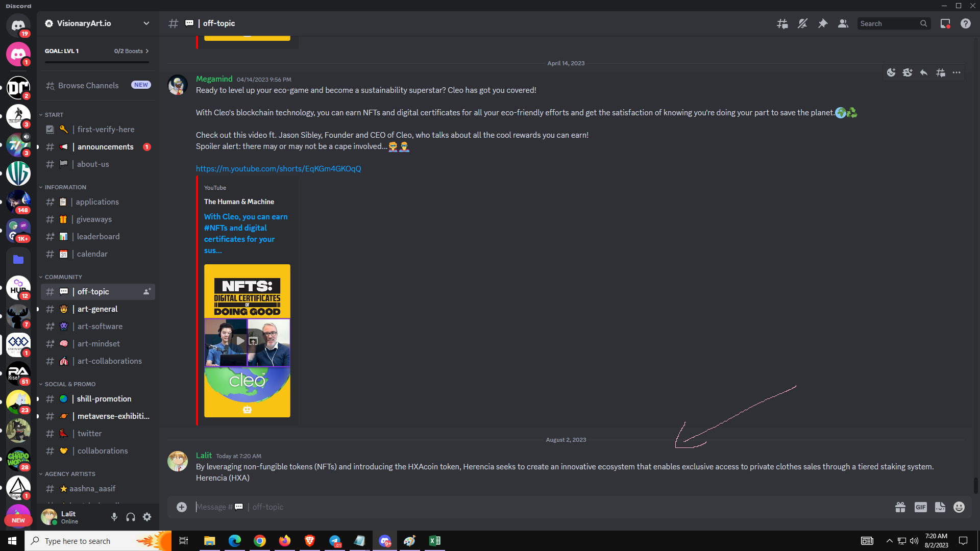Screen dimensions: 980x551
Task: Open announcements channel
Action: pos(98,147)
